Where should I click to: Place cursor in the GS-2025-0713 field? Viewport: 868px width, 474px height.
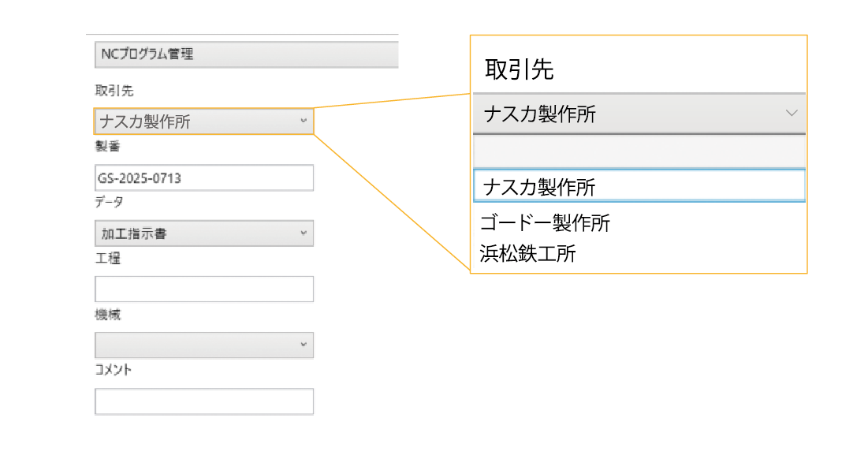click(203, 177)
